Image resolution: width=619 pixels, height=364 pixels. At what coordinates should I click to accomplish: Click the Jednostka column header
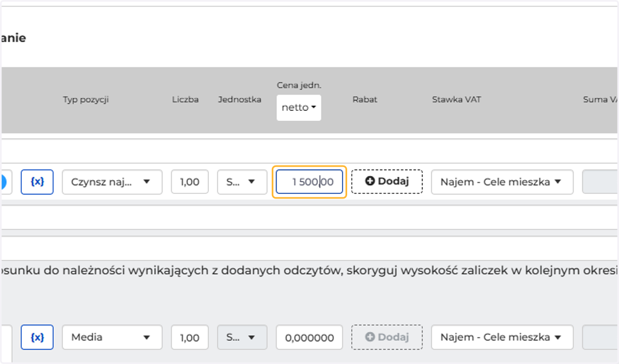pyautogui.click(x=239, y=100)
